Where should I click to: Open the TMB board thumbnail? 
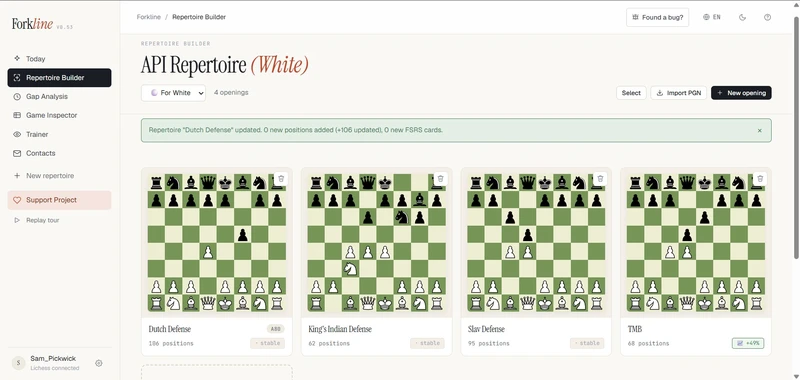696,242
